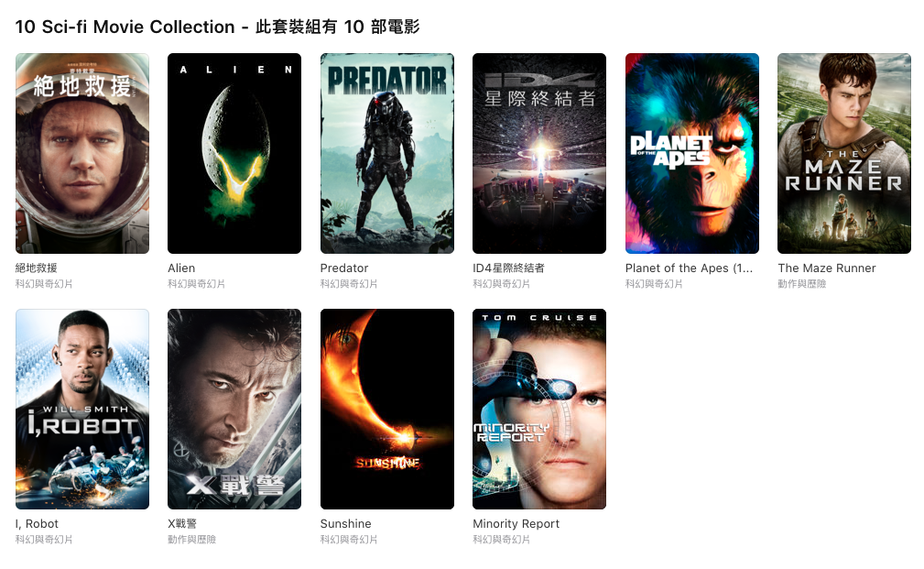Open the 絕地救援 movie poster
Image resolution: width=924 pixels, height=569 pixels.
click(82, 153)
